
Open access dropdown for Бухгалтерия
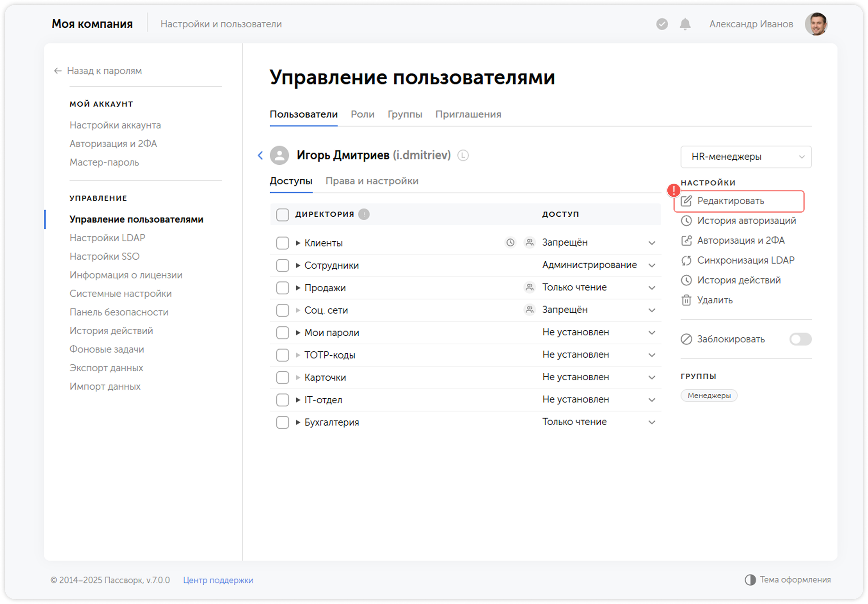[652, 422]
